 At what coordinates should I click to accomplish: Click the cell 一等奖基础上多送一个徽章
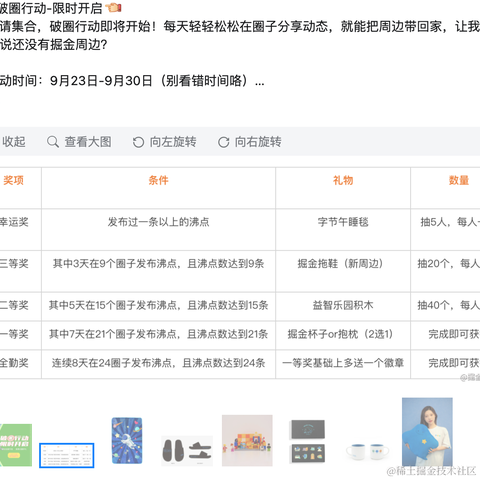[x=343, y=363]
